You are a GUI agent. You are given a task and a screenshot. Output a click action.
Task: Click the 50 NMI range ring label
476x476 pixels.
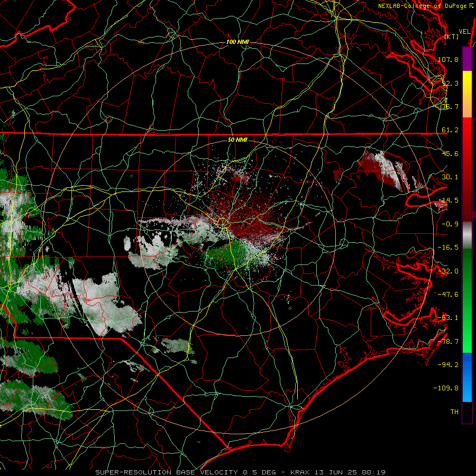click(237, 140)
